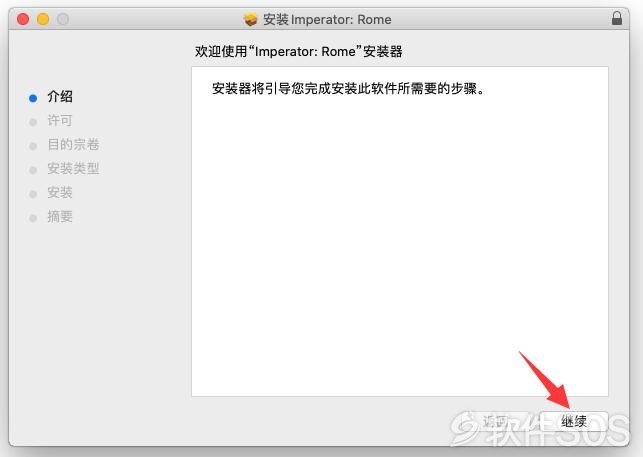Click the 继续 (Continue) button
Image resolution: width=643 pixels, height=457 pixels.
pos(573,421)
